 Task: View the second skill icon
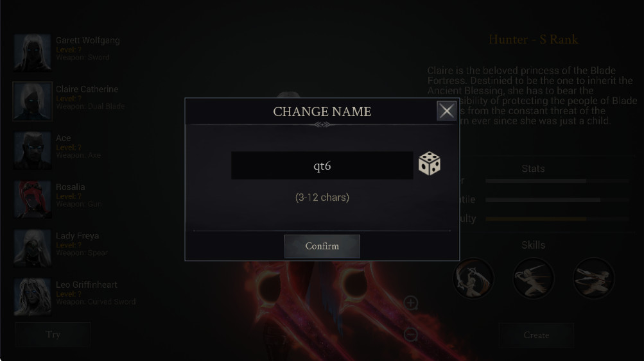[x=534, y=278]
